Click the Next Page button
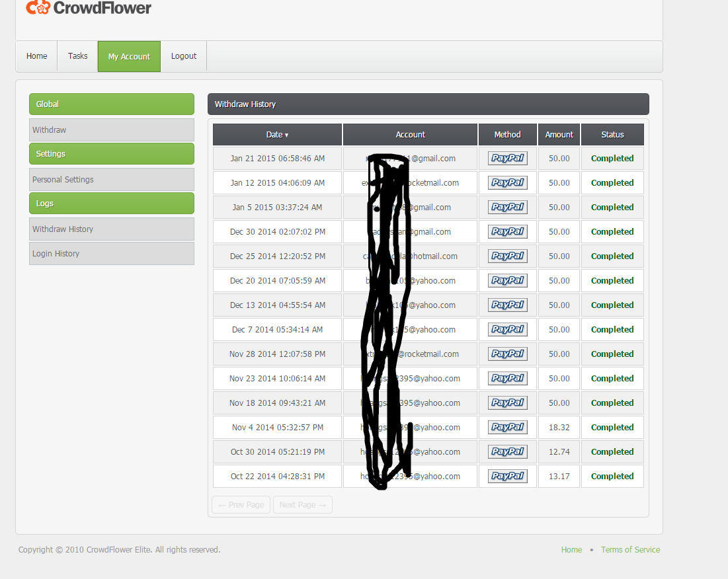This screenshot has width=728, height=579. coord(303,505)
